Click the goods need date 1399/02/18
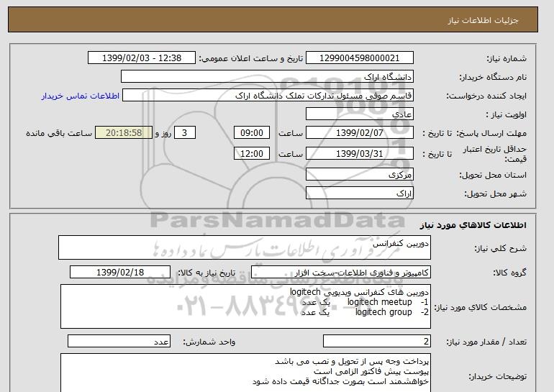This screenshot has height=392, width=554. (x=120, y=273)
